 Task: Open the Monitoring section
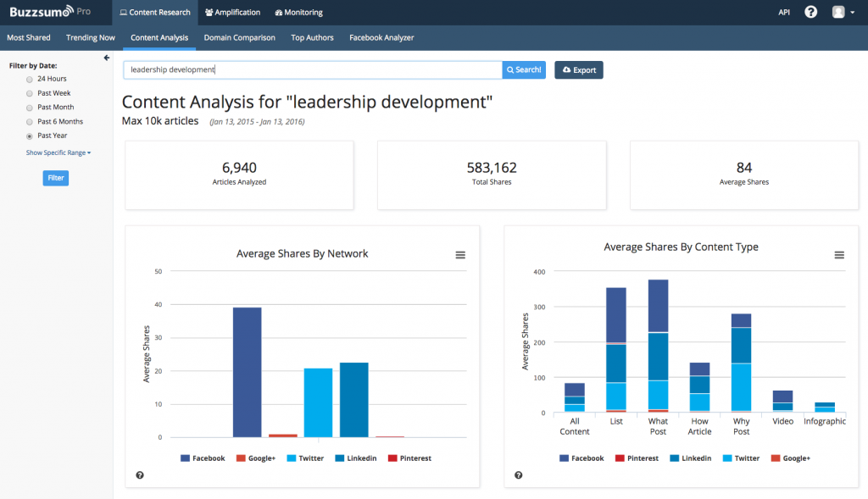coord(299,13)
